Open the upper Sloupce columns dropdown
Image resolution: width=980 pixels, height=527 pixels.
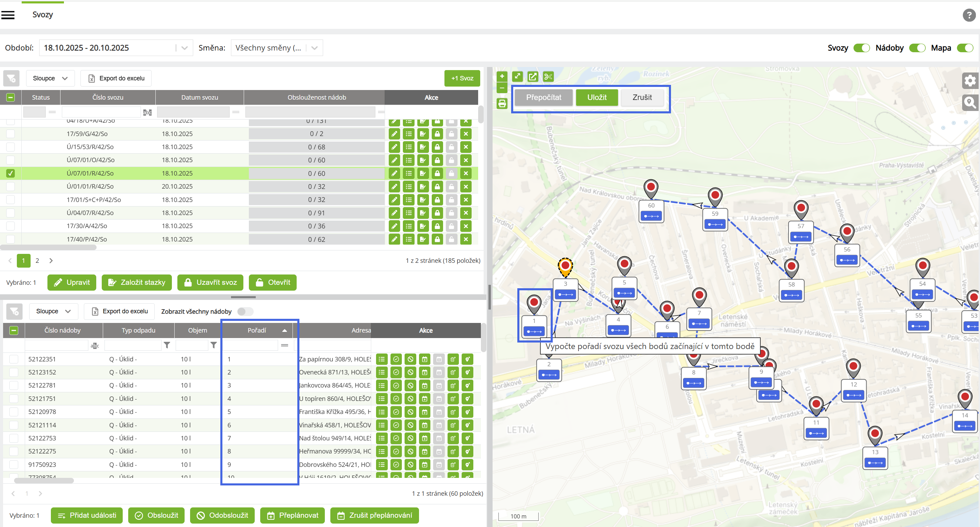[x=50, y=78]
